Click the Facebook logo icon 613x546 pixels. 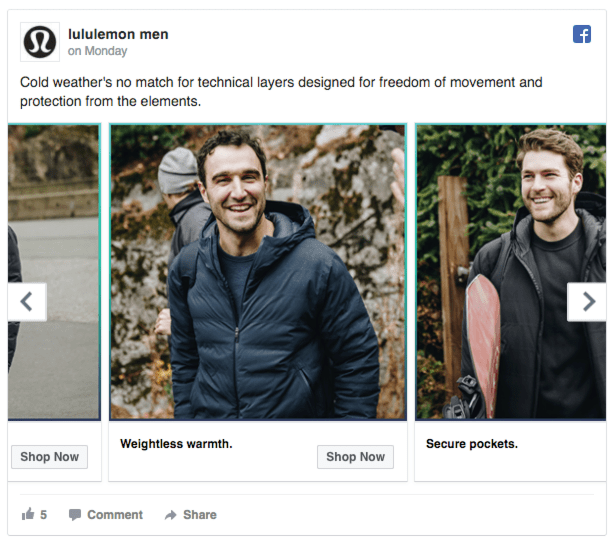coord(581,34)
